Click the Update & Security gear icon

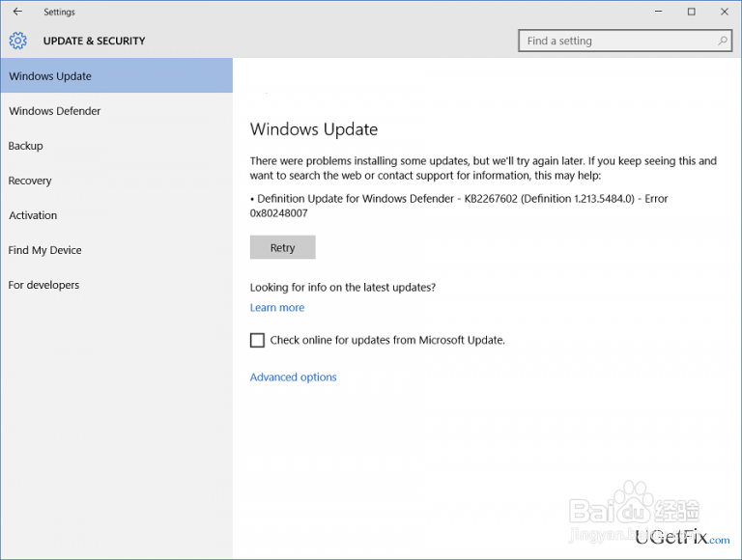point(18,41)
